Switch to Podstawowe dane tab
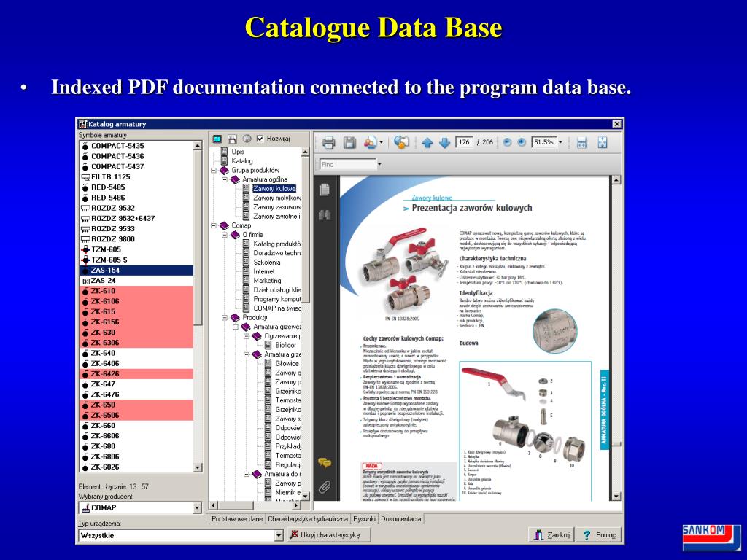 pos(237,519)
